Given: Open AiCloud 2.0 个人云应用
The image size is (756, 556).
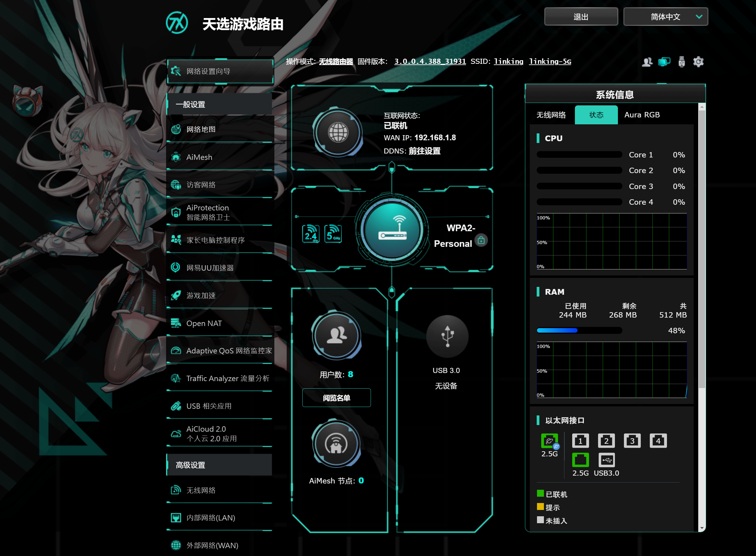Looking at the screenshot, I should 220,433.
